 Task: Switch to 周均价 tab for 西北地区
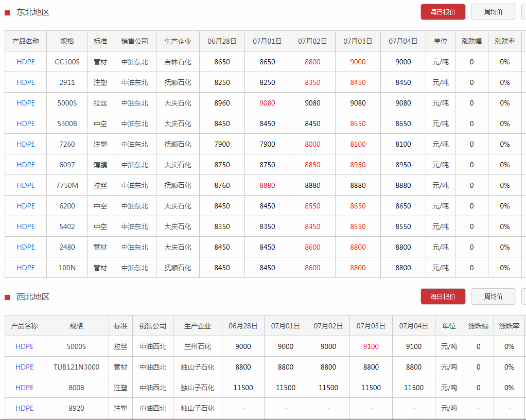coord(493,296)
